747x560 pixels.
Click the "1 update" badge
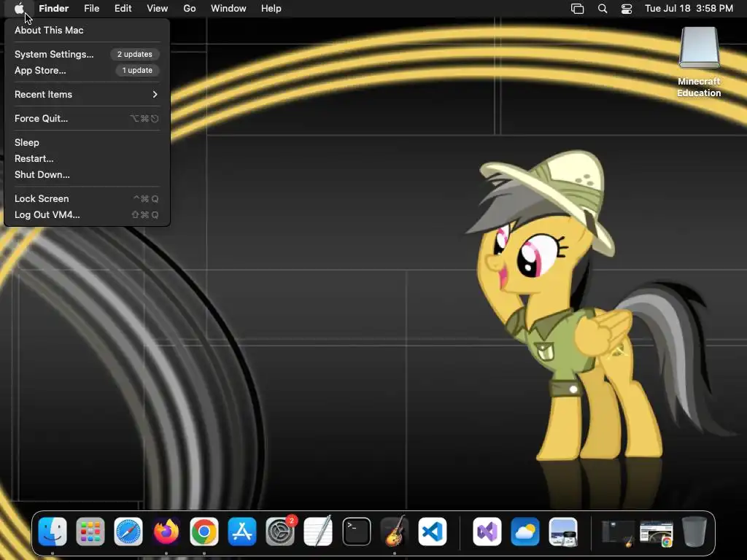[x=137, y=71]
